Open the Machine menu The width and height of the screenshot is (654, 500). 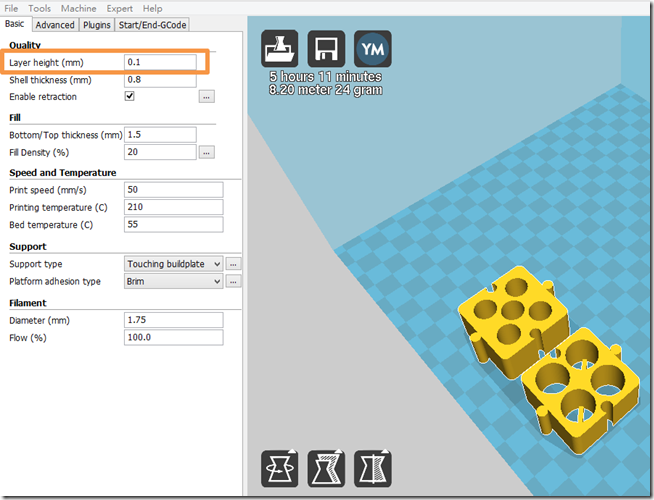tap(78, 8)
